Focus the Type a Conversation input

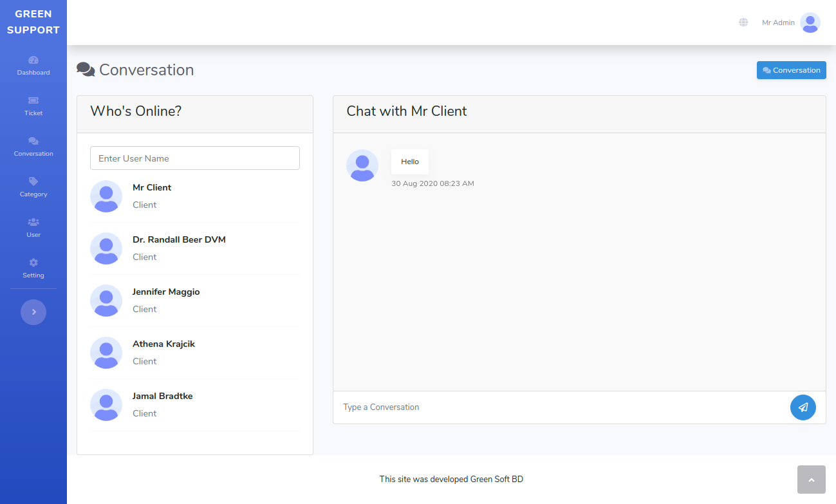coord(560,407)
